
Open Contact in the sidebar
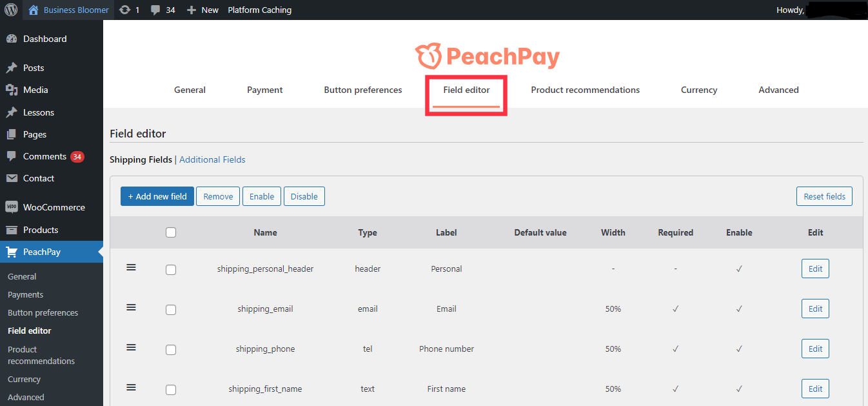tap(39, 178)
